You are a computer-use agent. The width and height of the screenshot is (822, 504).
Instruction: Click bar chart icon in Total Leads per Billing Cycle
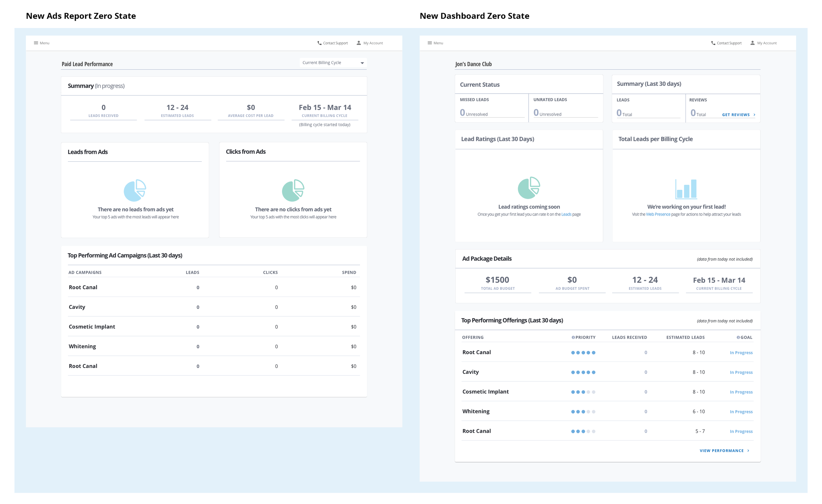pos(686,189)
